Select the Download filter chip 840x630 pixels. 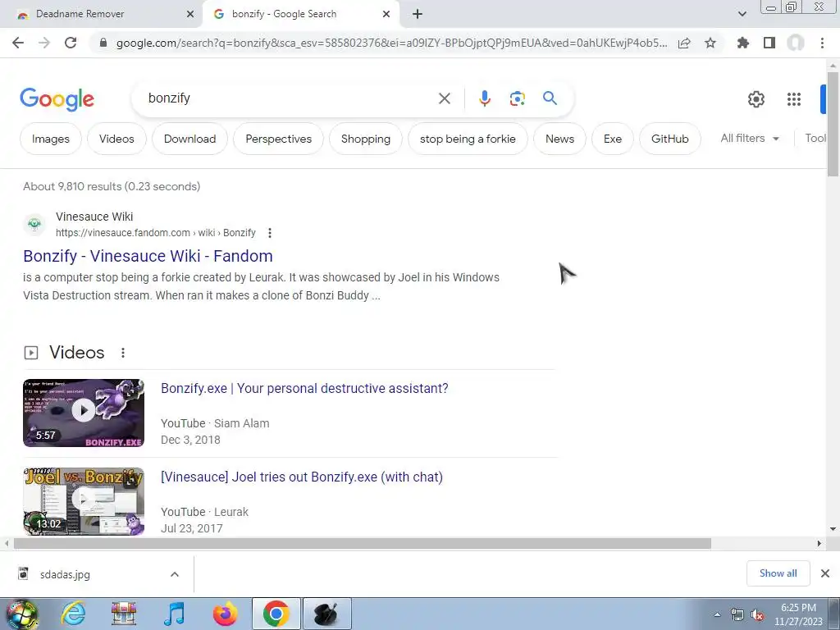point(189,139)
